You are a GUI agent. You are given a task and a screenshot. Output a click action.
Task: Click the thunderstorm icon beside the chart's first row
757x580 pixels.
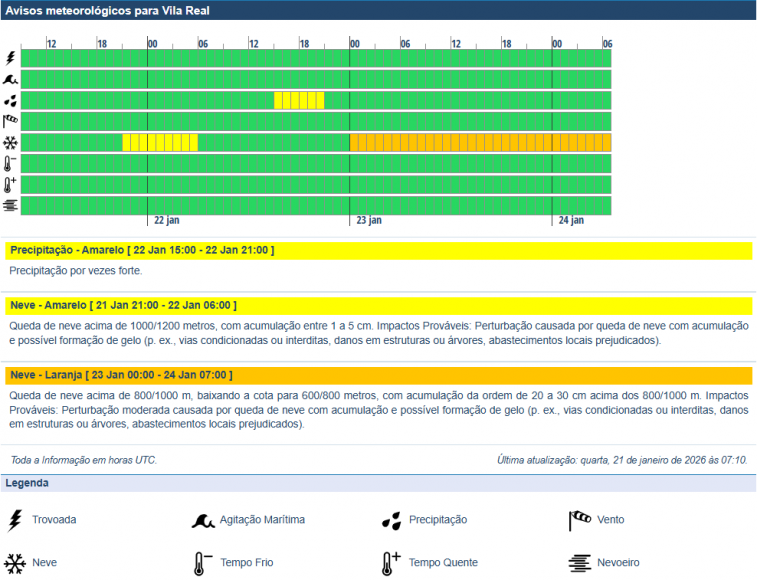10,58
